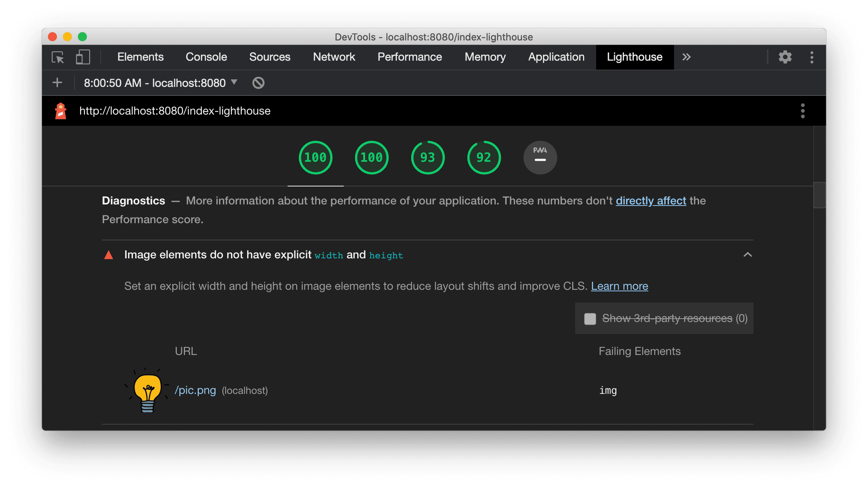Click the inspect element cursor icon
Screen dimensions: 868x486
point(58,57)
